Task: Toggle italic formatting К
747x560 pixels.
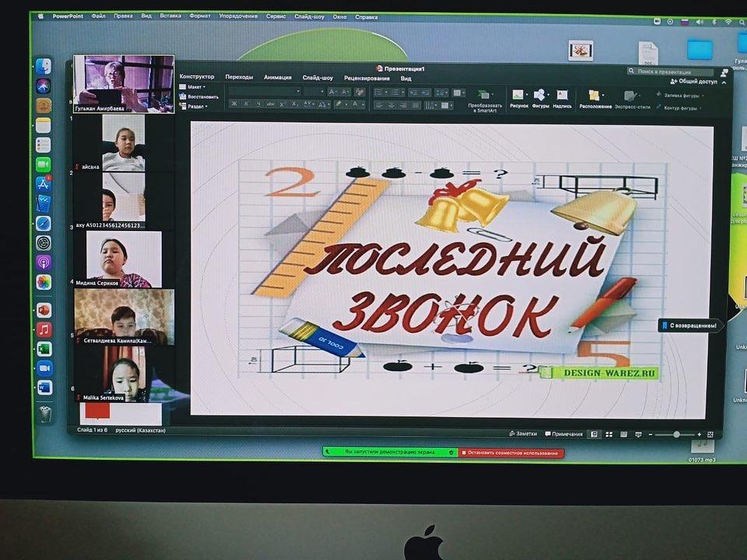Action: pos(247,103)
